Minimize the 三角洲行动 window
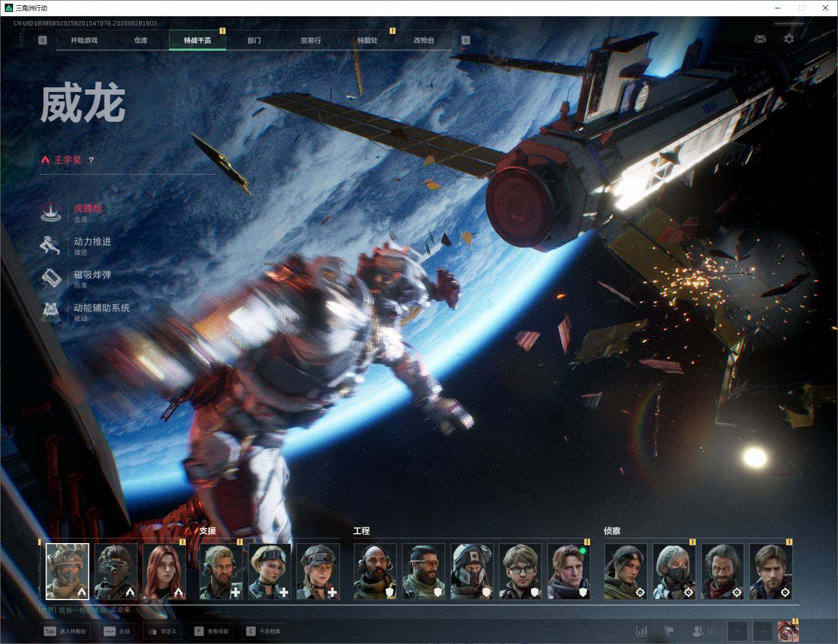Viewport: 838px width, 644px height. pos(778,8)
